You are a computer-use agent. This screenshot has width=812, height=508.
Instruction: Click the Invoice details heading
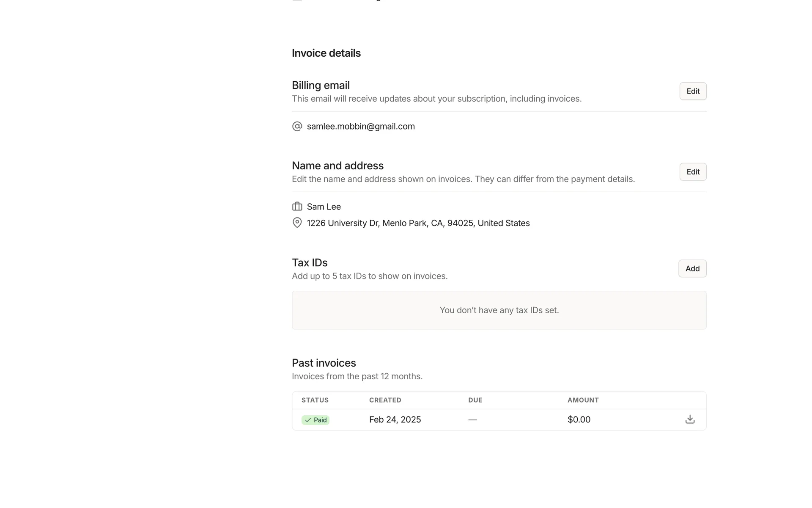(326, 53)
